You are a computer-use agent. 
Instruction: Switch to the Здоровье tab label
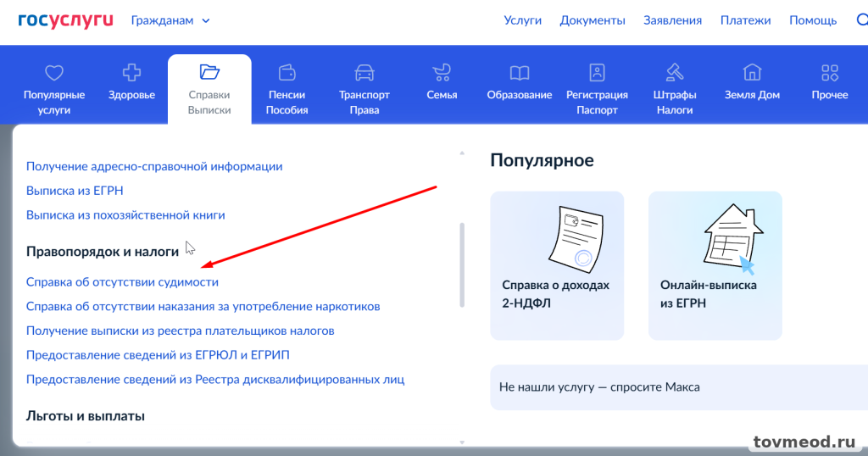point(131,95)
